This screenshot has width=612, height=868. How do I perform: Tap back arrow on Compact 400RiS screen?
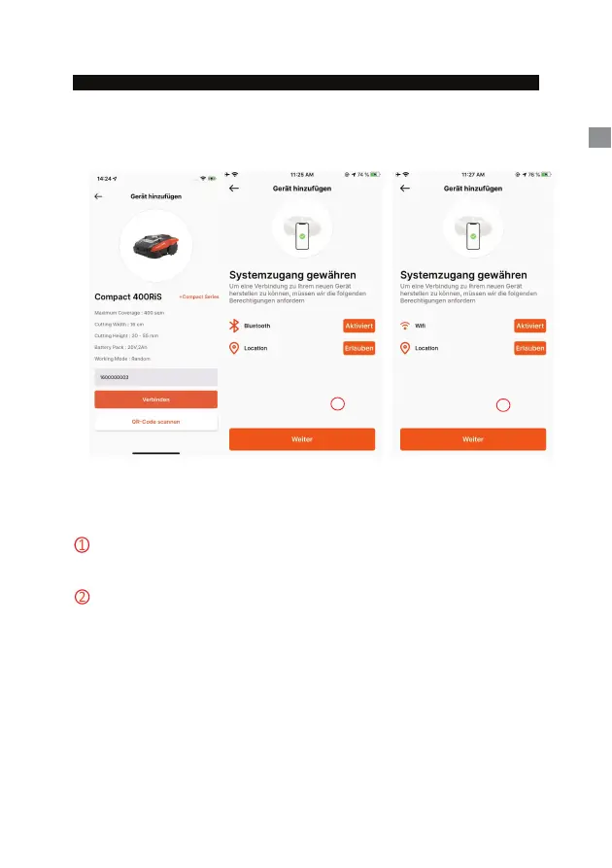[x=98, y=196]
